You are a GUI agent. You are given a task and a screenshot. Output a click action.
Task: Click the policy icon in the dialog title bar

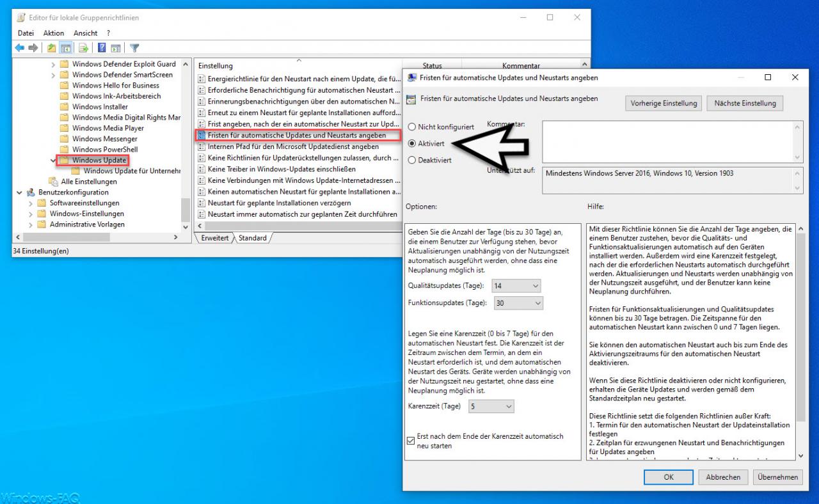coord(412,77)
